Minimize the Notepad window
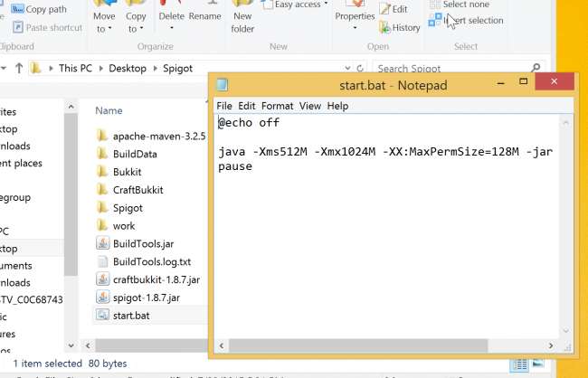588x378 pixels. (500, 82)
